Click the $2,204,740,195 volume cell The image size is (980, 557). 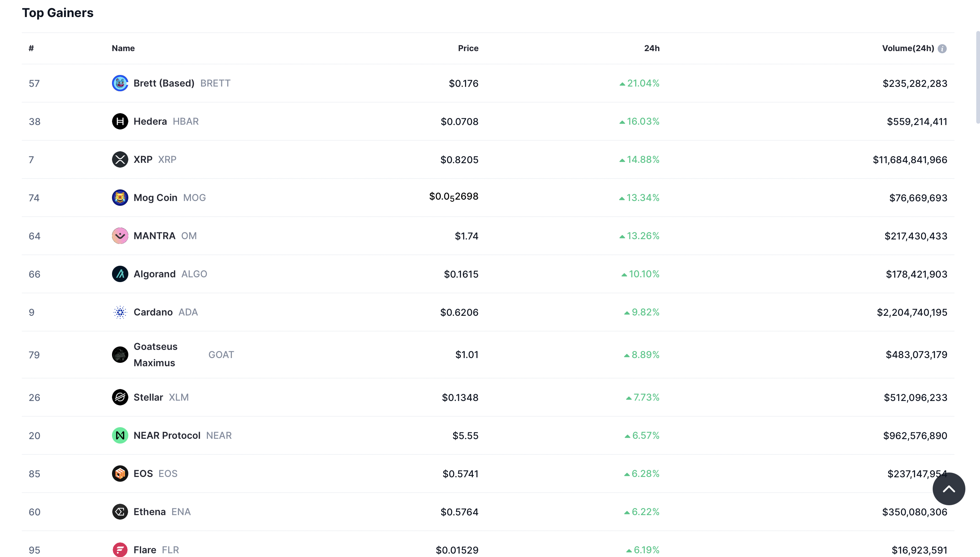point(912,312)
